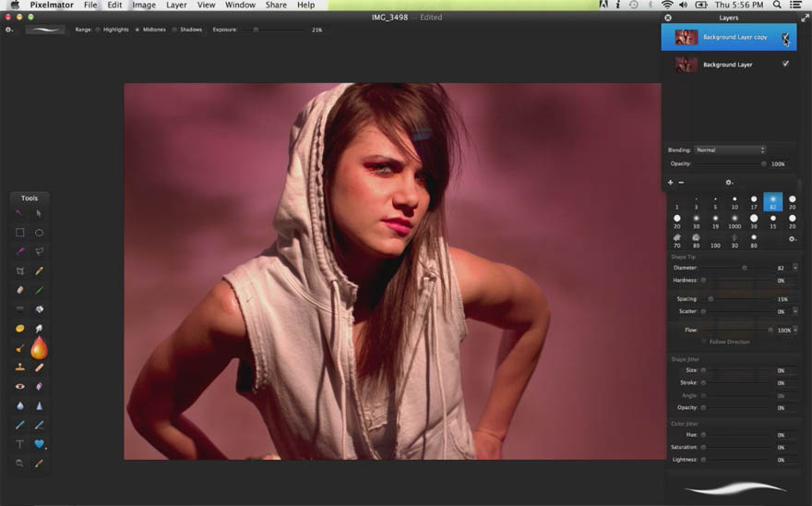Viewport: 812px width, 506px height.
Task: Select the Smudge finger tool
Action: (39, 328)
